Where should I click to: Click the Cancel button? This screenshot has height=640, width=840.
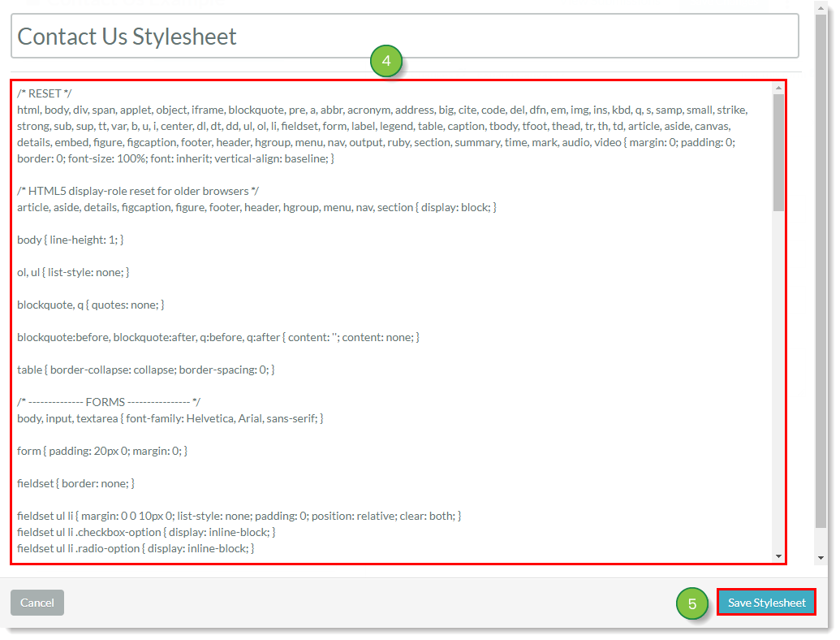[37, 603]
